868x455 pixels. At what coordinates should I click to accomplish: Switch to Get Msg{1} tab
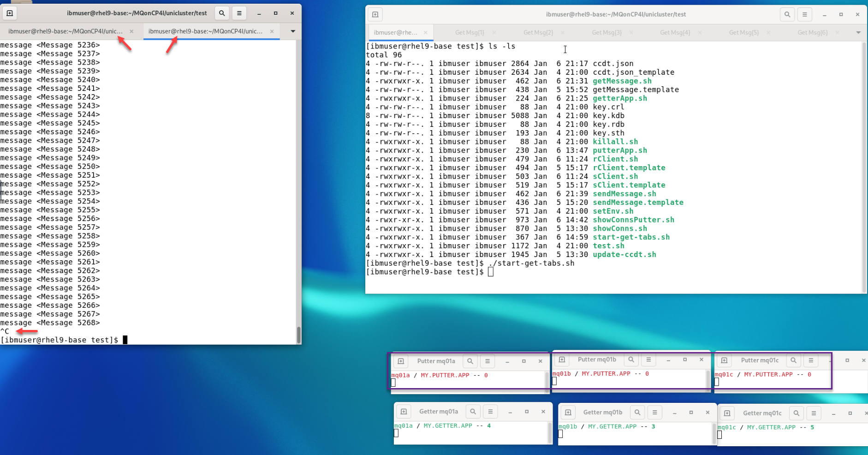(x=470, y=33)
